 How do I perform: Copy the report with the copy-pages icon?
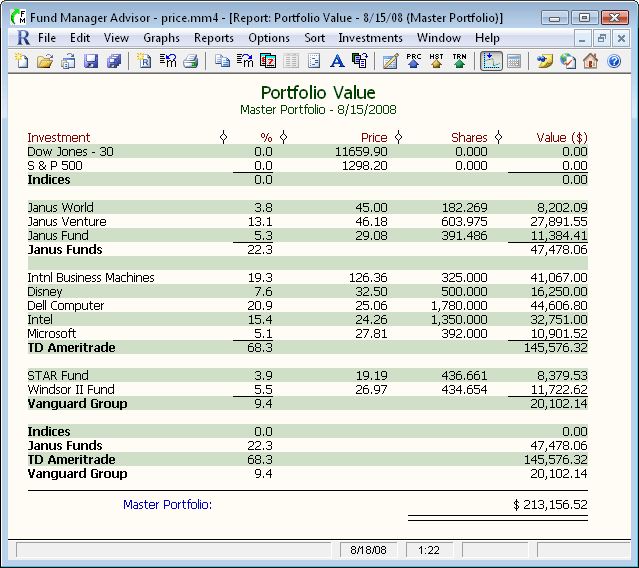click(x=222, y=61)
